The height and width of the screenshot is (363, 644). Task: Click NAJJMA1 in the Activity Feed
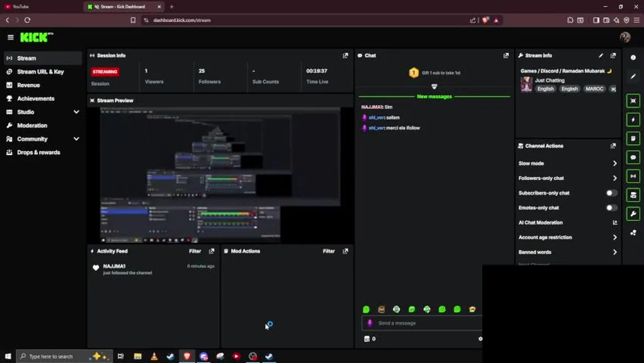[114, 266]
